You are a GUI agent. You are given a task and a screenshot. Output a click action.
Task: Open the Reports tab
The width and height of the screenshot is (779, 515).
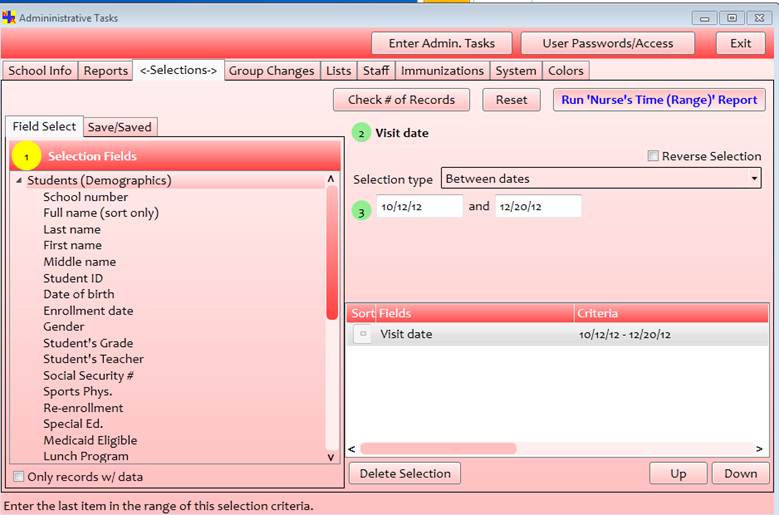click(x=106, y=71)
